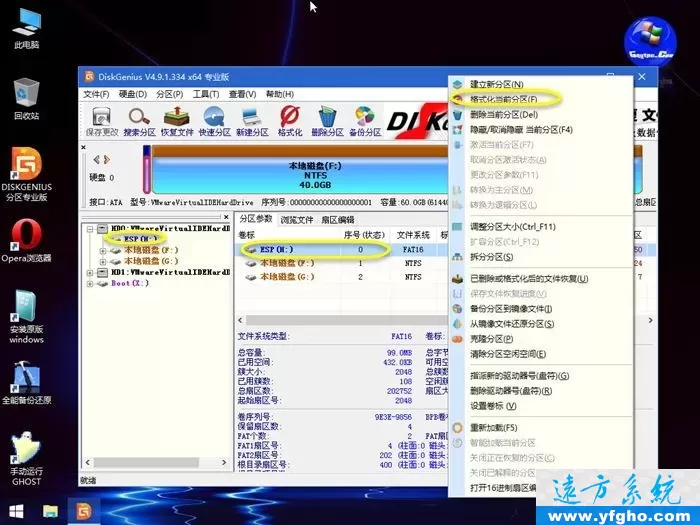Open the Opera浏览器 desktop shortcut
The height and width of the screenshot is (525, 700).
[x=26, y=241]
